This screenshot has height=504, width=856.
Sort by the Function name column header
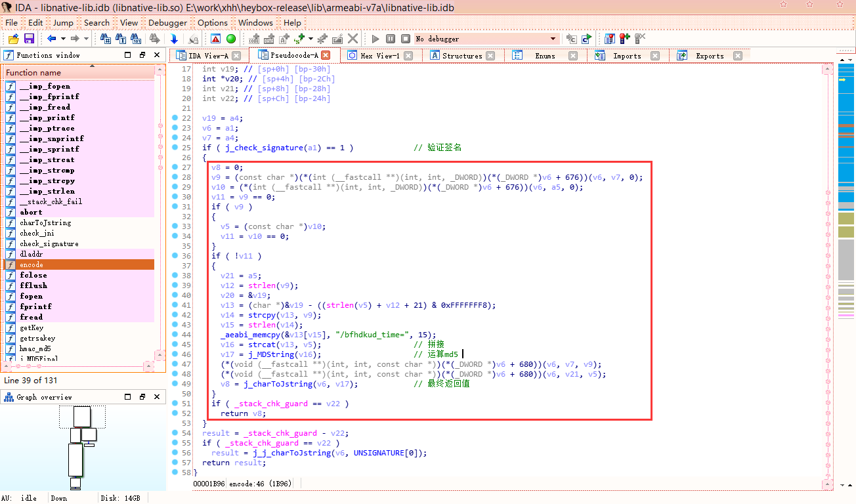click(x=79, y=73)
